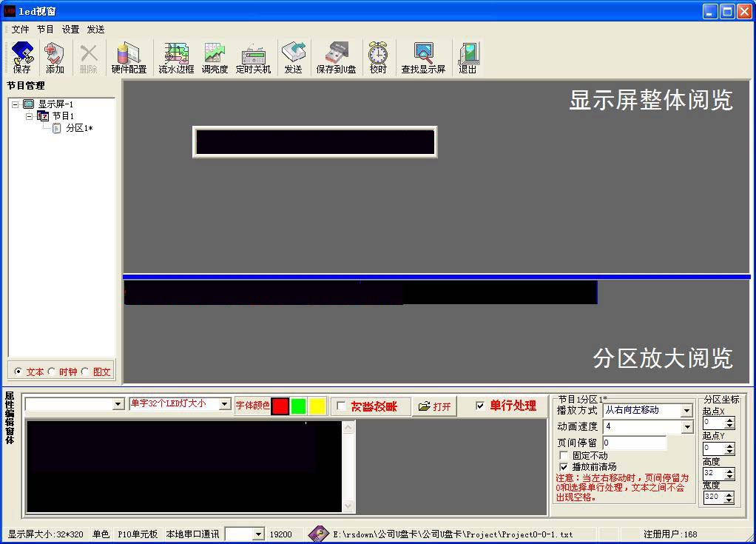Screen dimensions: 756x544
Task: Enable the 固定不动 checkbox
Action: click(563, 455)
